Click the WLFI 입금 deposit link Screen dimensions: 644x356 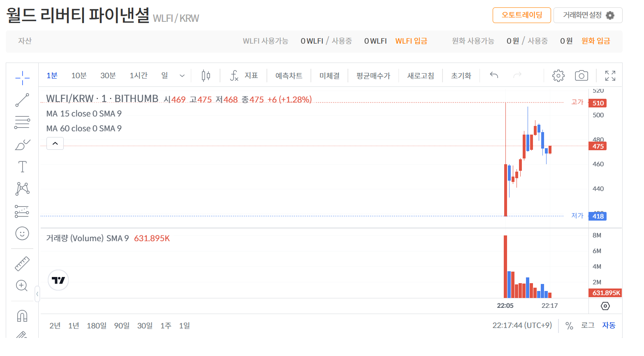411,41
